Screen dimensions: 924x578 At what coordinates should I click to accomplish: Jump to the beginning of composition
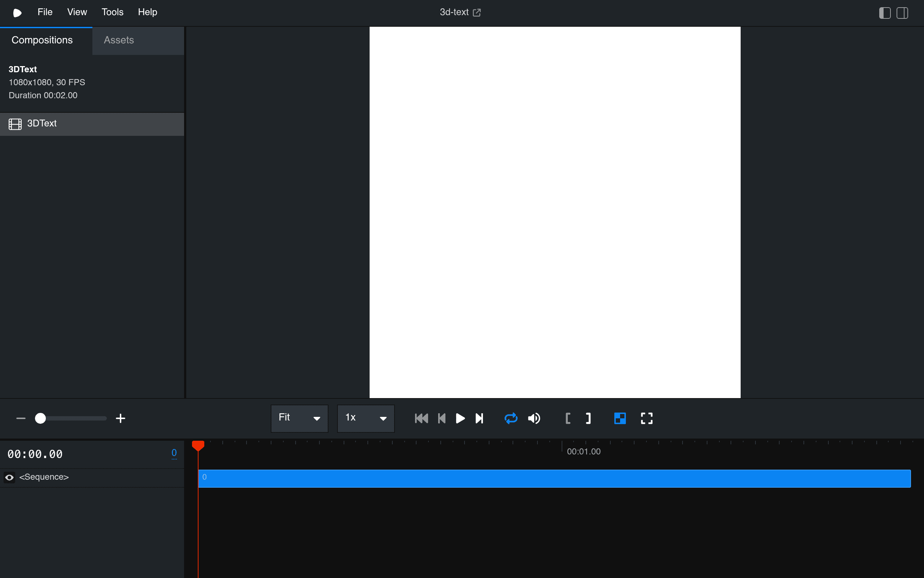pyautogui.click(x=421, y=419)
